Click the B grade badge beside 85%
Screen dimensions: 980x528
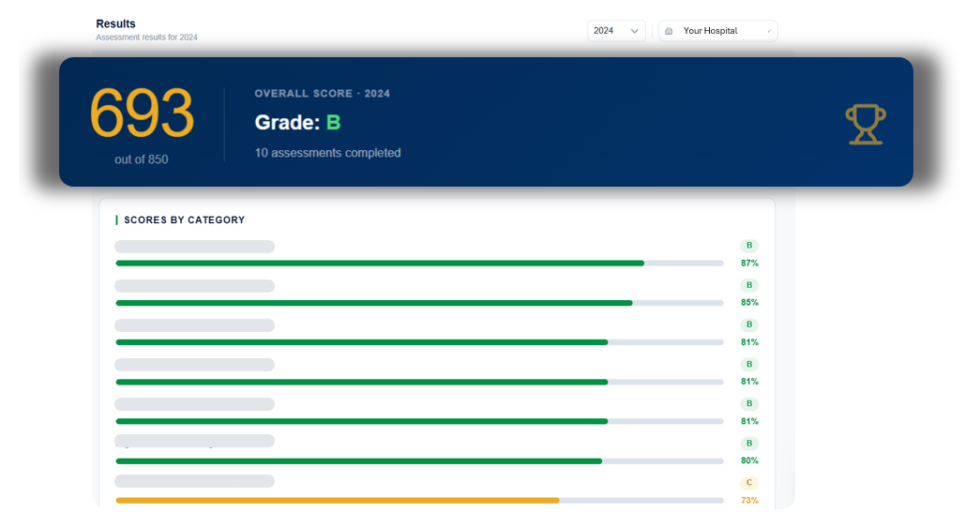click(x=748, y=285)
